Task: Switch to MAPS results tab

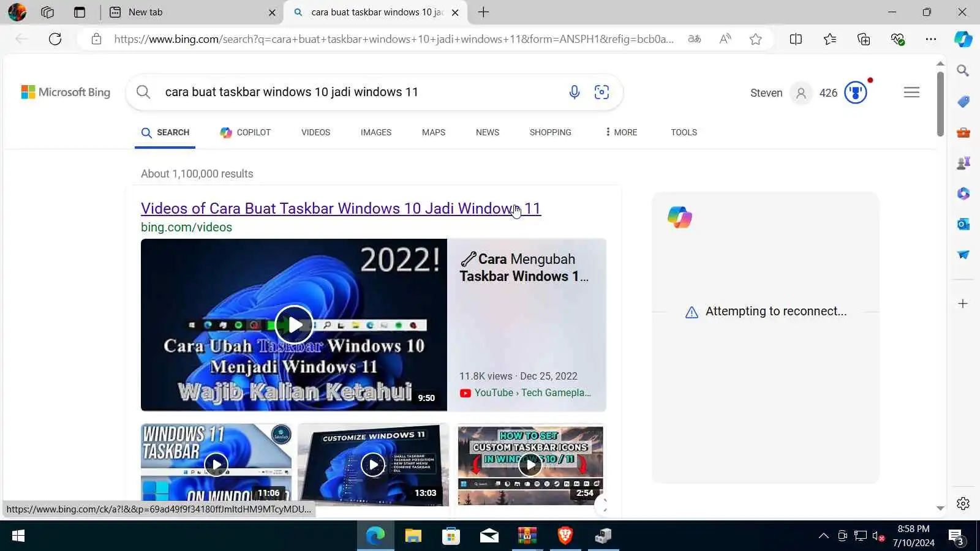Action: 434,132
